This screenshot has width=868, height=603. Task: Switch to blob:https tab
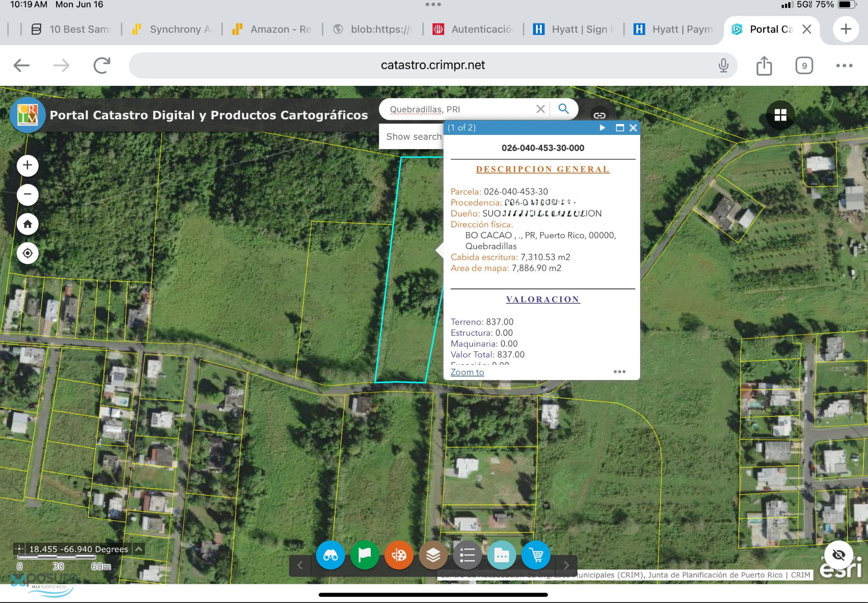pos(372,29)
